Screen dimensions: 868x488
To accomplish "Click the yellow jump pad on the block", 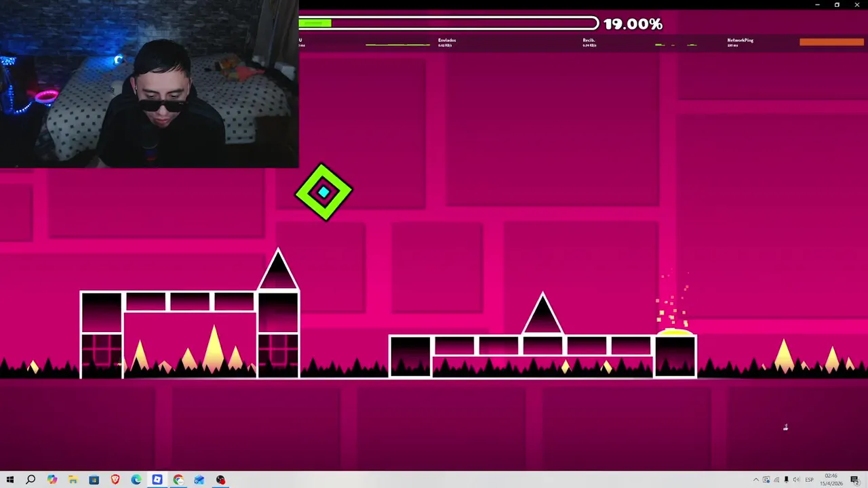I will click(675, 332).
